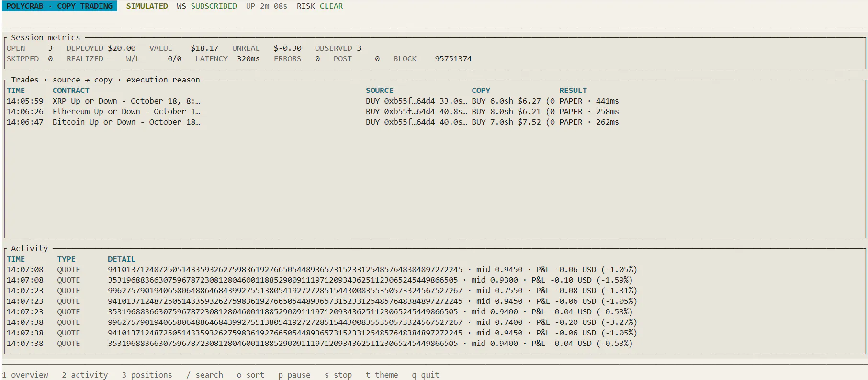Select the Bitcoin Up or Down trade row
868x380 pixels.
pos(313,122)
